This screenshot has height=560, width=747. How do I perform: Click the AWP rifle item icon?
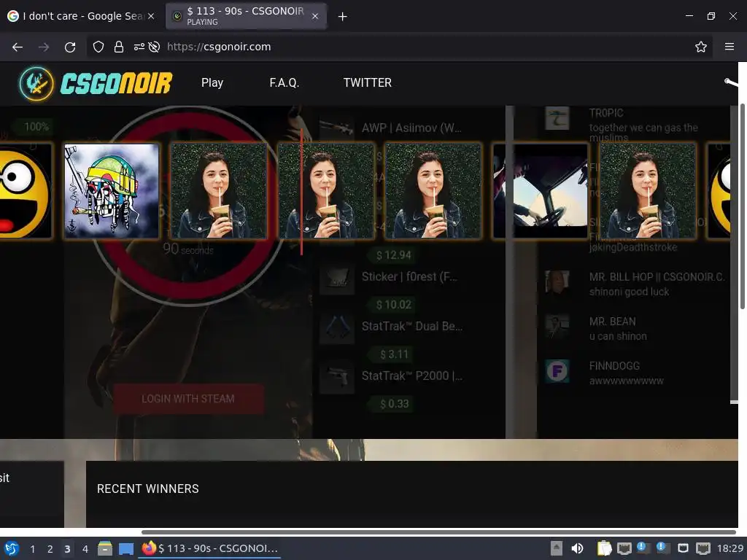(337, 128)
